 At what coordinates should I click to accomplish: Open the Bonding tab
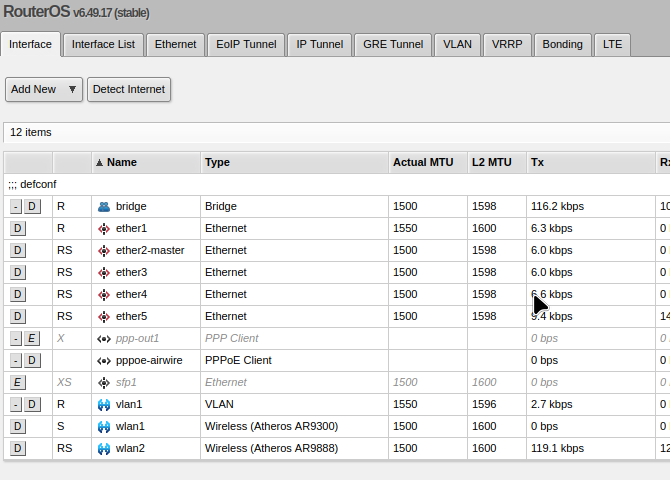[x=562, y=44]
